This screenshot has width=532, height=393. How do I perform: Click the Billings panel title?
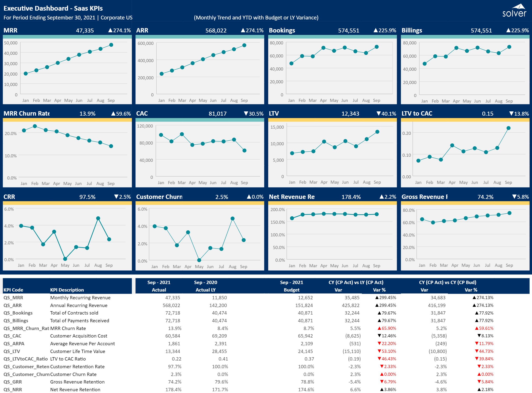tap(412, 31)
